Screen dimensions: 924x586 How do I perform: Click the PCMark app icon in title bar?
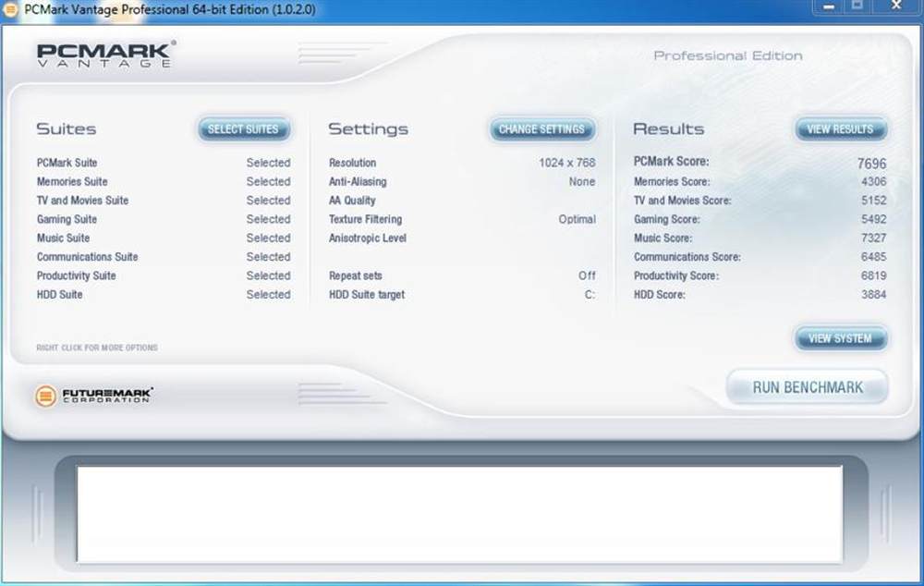pyautogui.click(x=10, y=9)
